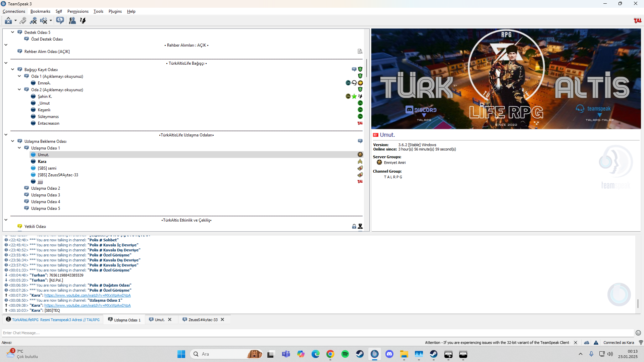This screenshot has width=644, height=362.
Task: Click the green star icon on Şahin K. row
Action: pyautogui.click(x=354, y=96)
